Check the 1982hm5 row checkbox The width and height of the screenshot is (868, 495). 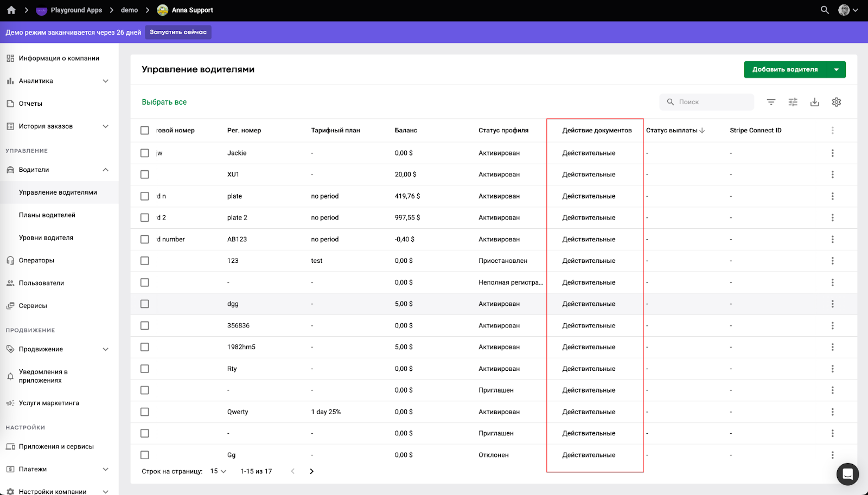144,347
